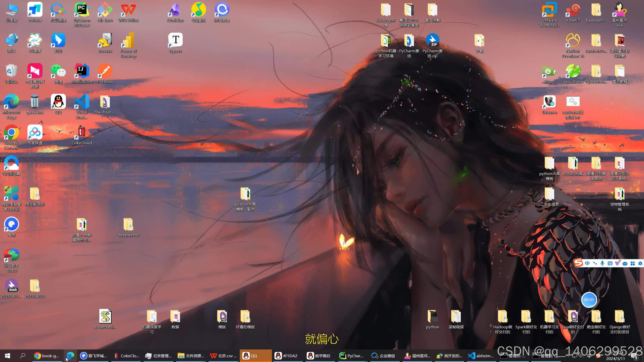Switch to the 助学售后 QQ chat in taskbar
Image resolution: width=644 pixels, height=362 pixels.
320,356
